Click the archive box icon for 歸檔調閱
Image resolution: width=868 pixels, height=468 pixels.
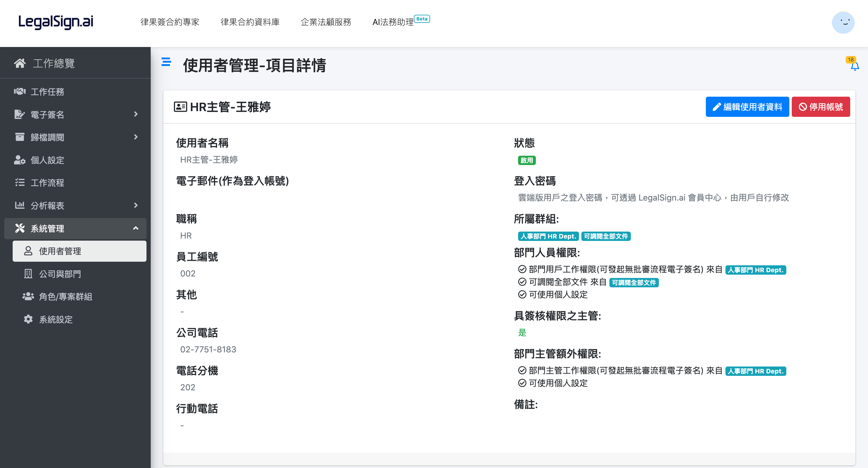(x=20, y=137)
